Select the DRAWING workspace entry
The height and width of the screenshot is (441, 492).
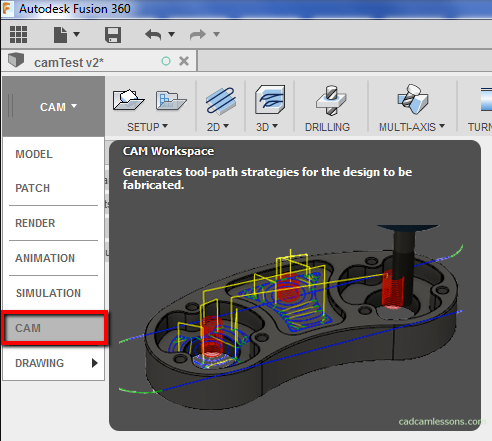point(54,363)
